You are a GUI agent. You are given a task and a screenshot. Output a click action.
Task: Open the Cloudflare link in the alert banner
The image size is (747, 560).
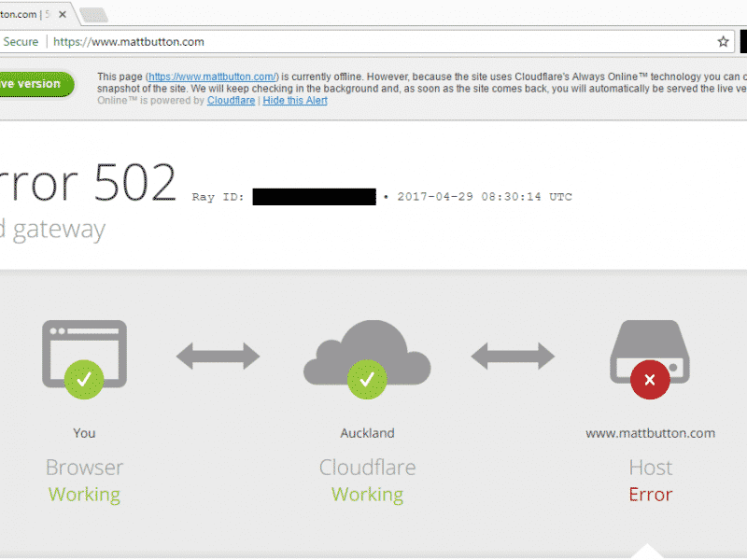click(x=231, y=101)
